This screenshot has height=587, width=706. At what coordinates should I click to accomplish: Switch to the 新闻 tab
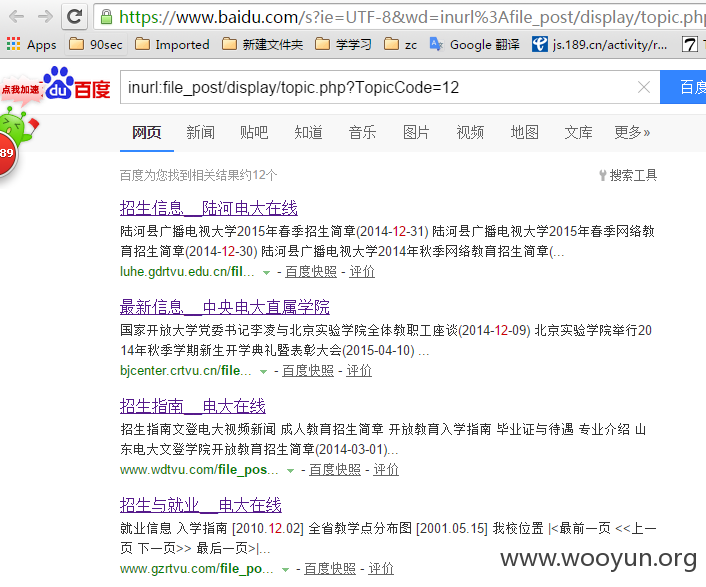point(200,132)
